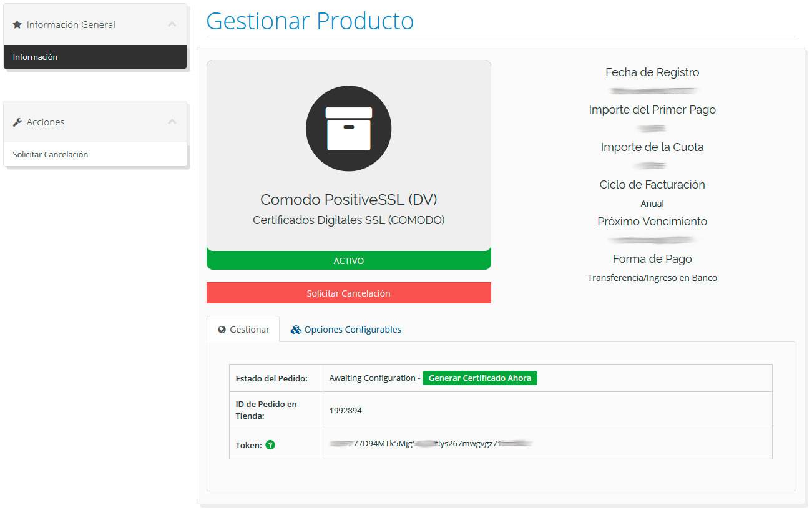Click the Comodo PositiveSSL (DV) title

[x=349, y=200]
